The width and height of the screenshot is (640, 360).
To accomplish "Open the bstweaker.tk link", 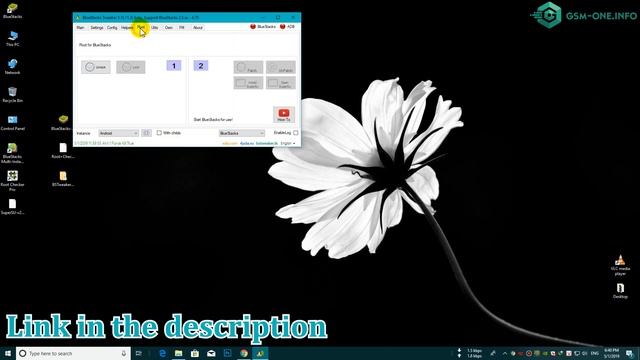I will [266, 143].
